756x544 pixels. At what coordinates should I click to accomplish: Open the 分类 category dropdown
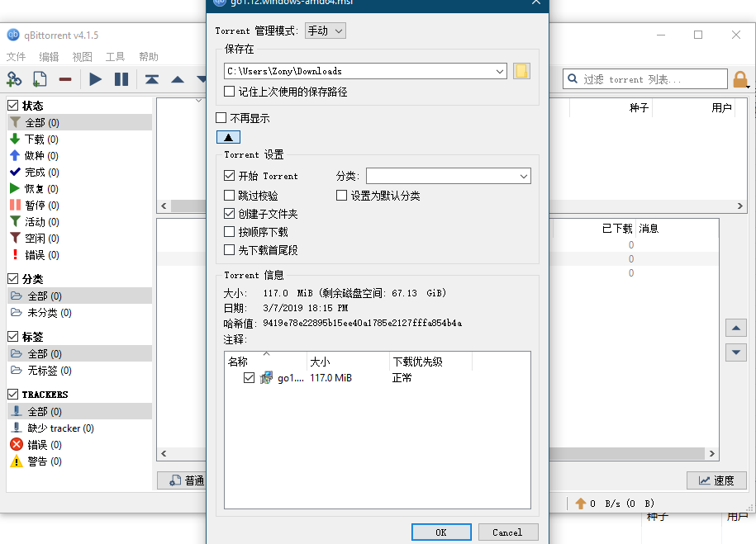pyautogui.click(x=449, y=176)
